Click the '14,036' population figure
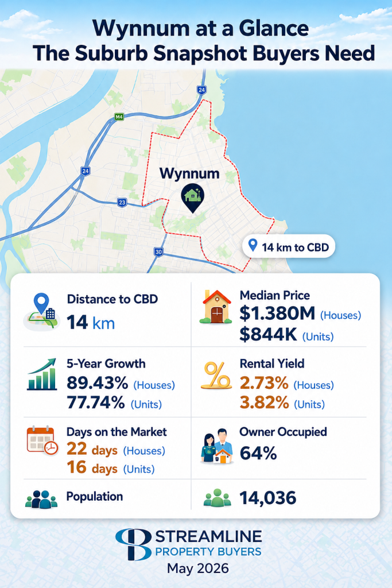 [x=268, y=498]
